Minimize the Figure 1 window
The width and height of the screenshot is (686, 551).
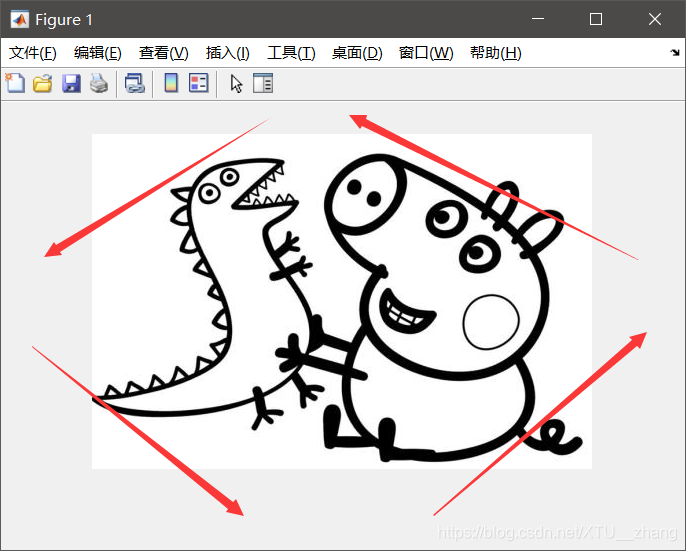(x=538, y=19)
